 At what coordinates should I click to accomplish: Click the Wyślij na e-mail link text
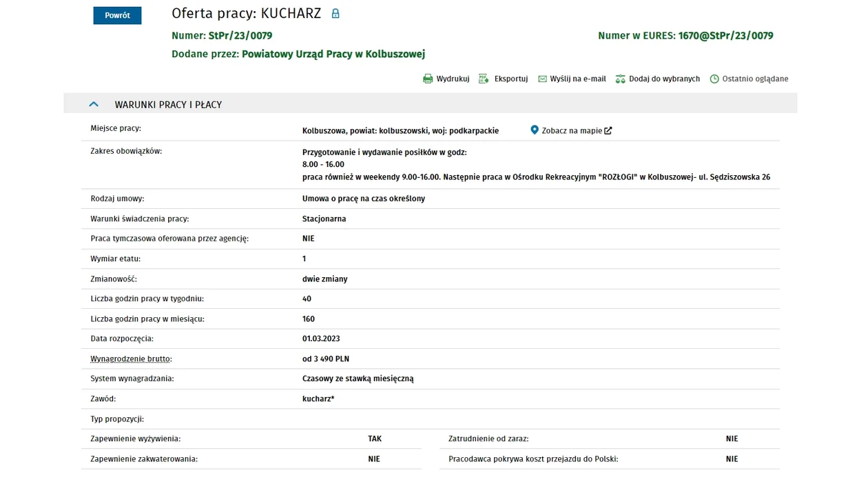578,79
